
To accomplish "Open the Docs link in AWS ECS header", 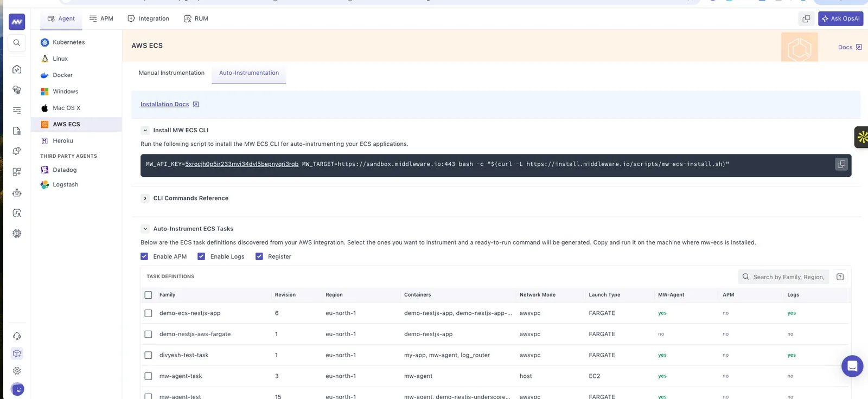I will tap(850, 47).
